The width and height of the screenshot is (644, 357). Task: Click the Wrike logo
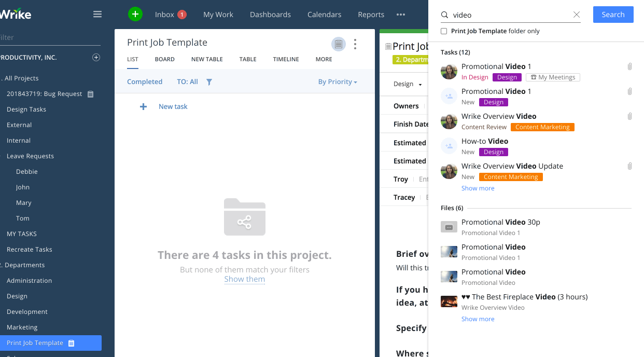point(16,14)
